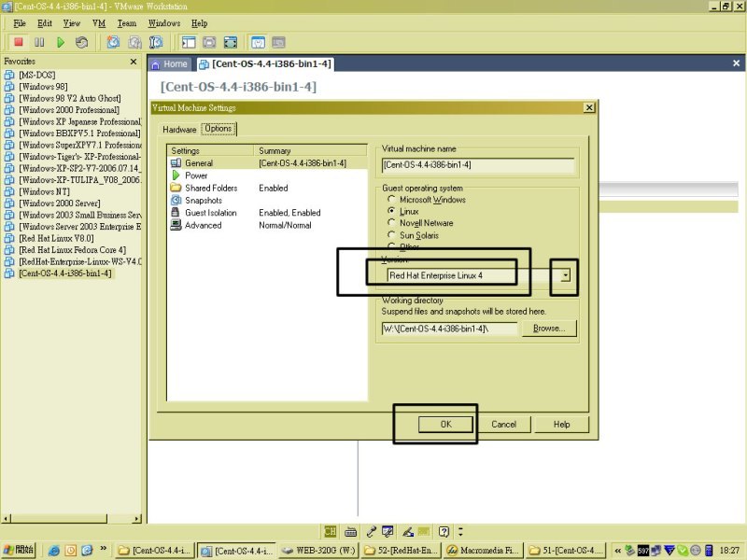The image size is (747, 560).
Task: Close the Favorites panel
Action: tap(134, 62)
